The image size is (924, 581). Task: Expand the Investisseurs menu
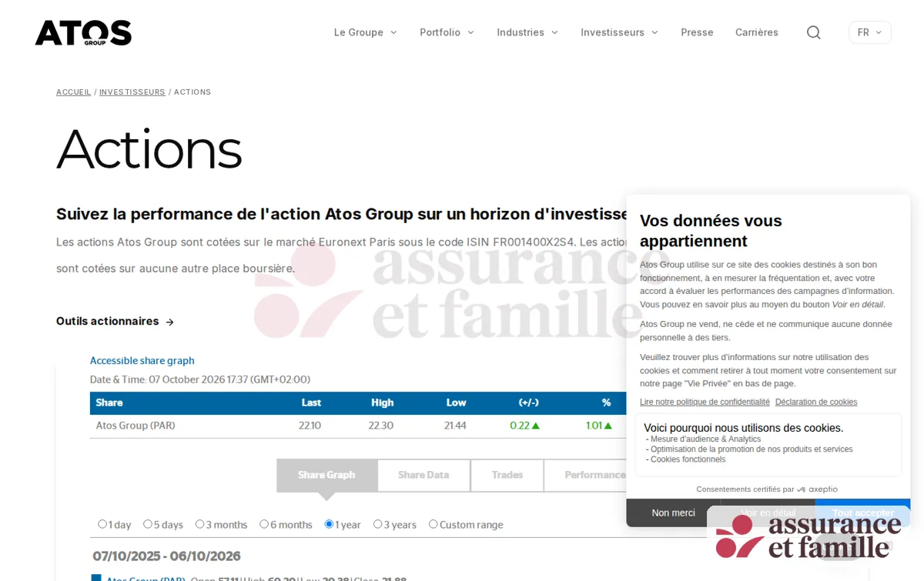[620, 32]
